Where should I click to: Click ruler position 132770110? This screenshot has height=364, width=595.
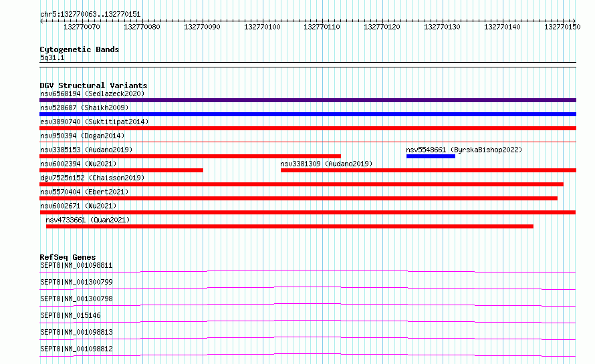pos(322,27)
